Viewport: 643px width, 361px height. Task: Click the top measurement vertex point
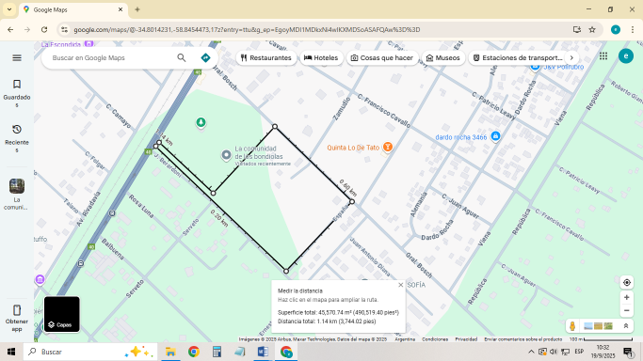click(275, 127)
